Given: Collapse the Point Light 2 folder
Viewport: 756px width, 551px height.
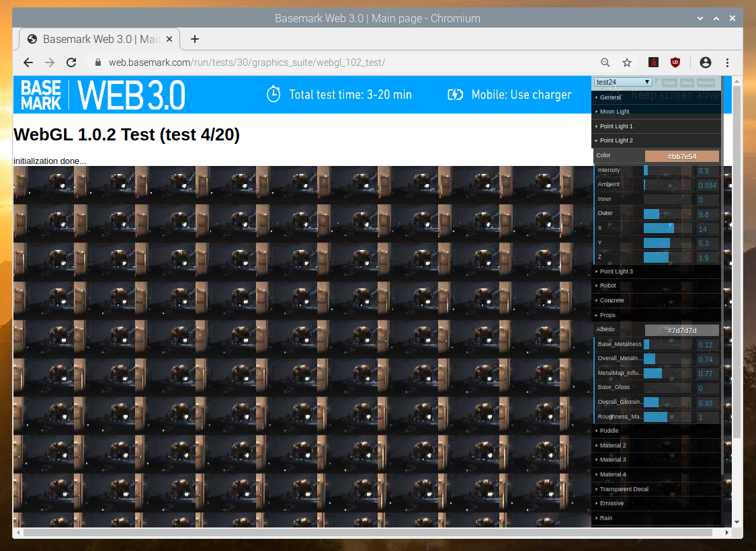Looking at the screenshot, I should [x=616, y=140].
